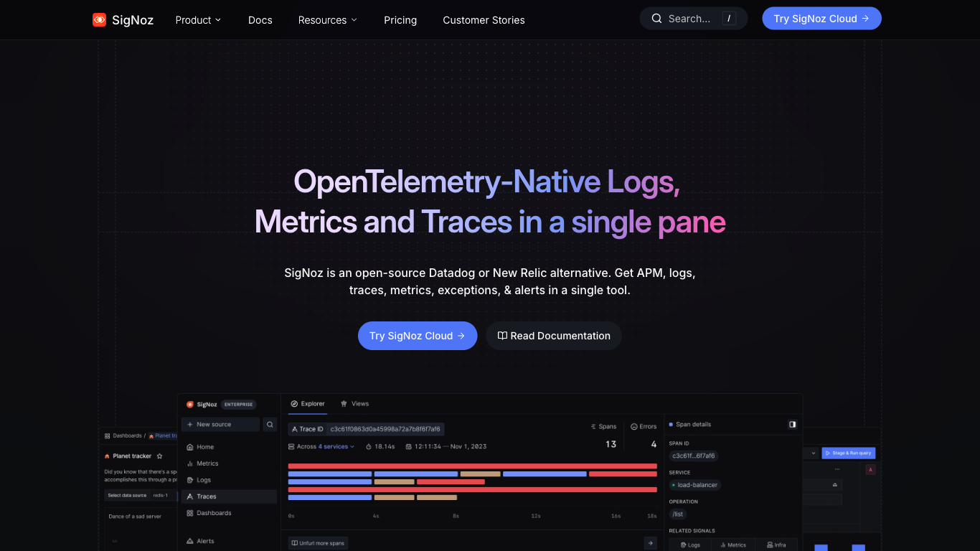Open the Metrics related signals tab
980x551 pixels.
732,545
